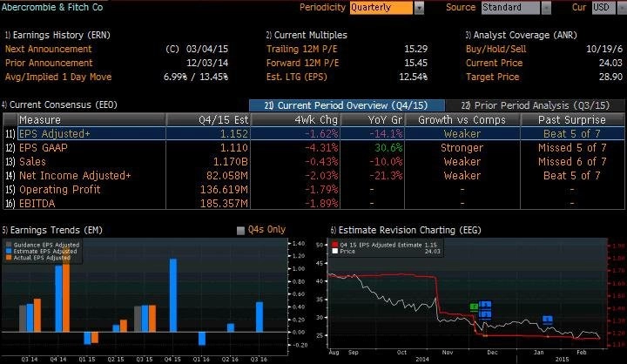Click the Abercrombie & Fitch Co title
627x364 pixels.
pyautogui.click(x=52, y=7)
